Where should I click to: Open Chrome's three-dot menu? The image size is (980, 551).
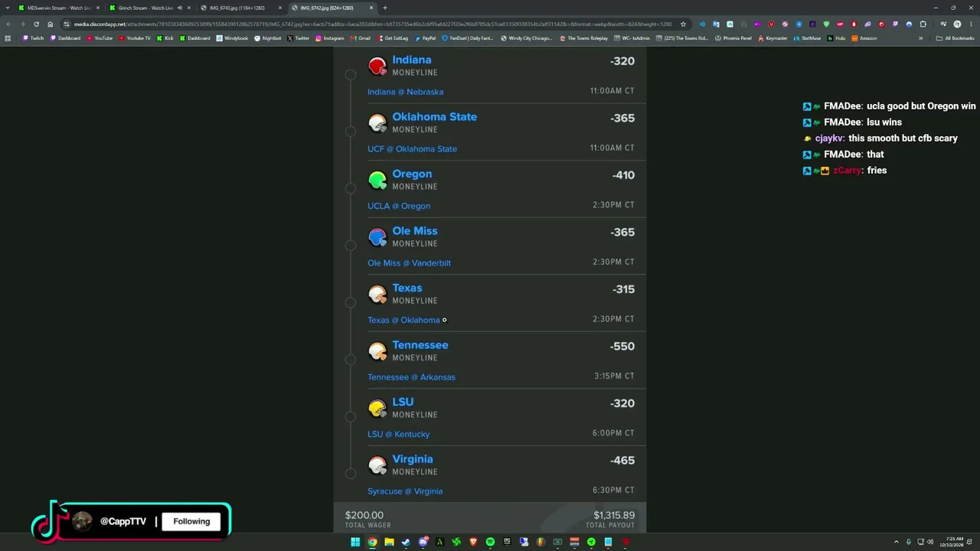point(971,24)
